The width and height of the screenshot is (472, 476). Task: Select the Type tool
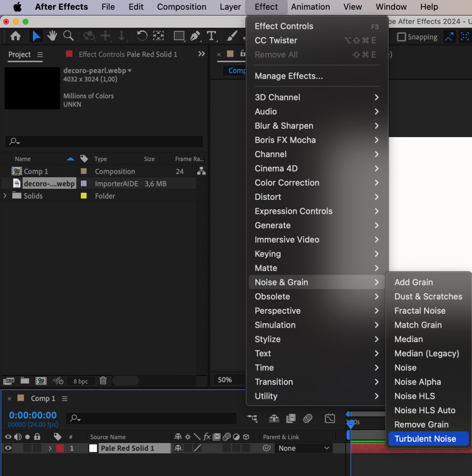pos(211,36)
